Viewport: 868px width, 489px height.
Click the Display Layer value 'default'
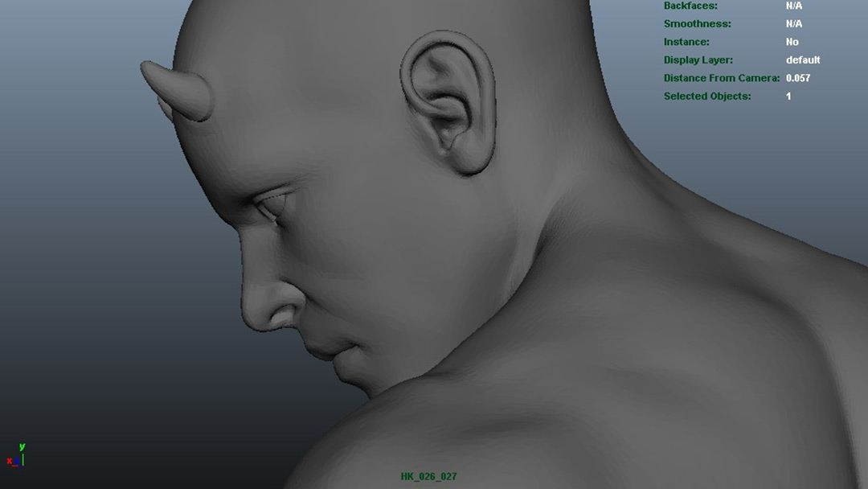(x=802, y=60)
